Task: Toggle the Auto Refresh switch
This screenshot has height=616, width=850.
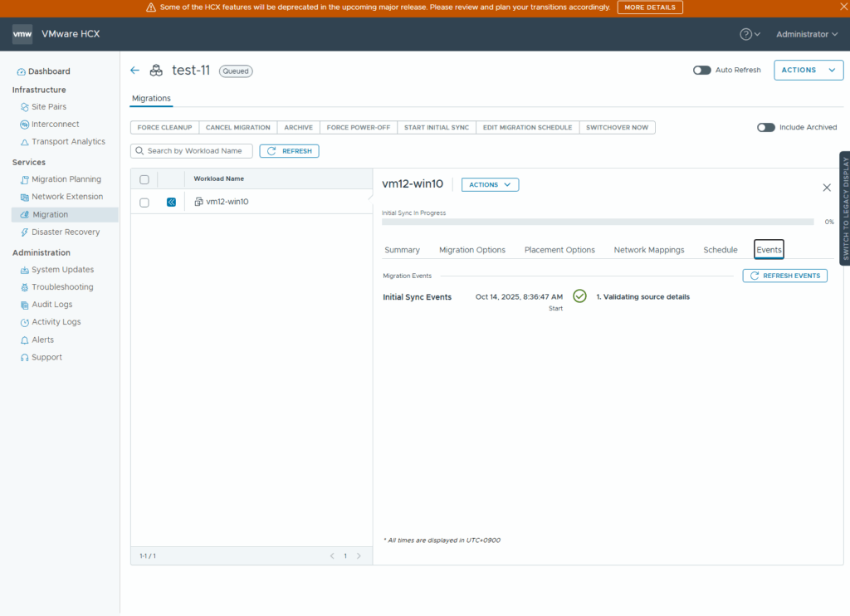Action: [701, 71]
